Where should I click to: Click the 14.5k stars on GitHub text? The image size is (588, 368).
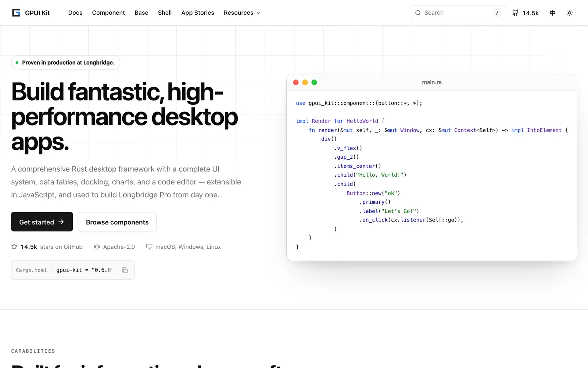click(x=52, y=247)
